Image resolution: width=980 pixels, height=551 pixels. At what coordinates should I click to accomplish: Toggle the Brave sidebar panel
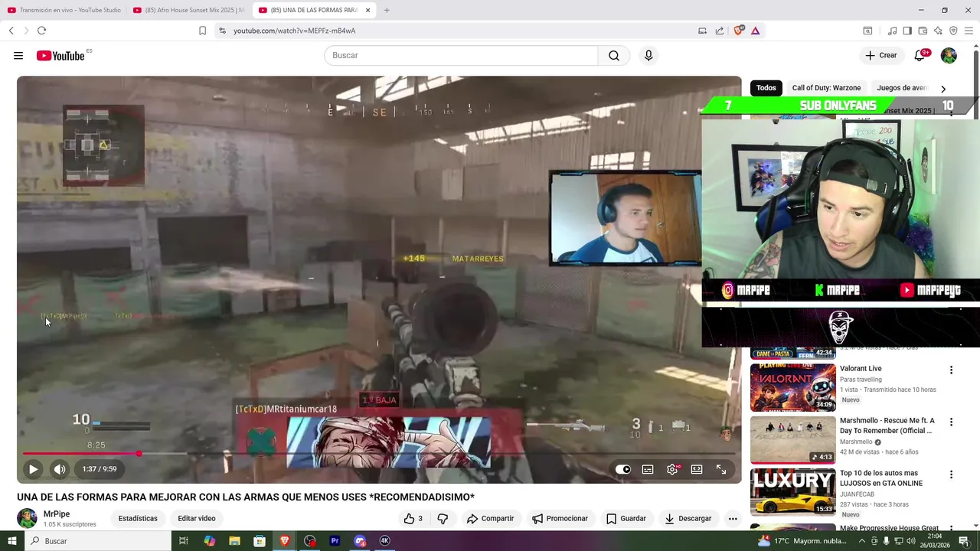click(x=907, y=31)
